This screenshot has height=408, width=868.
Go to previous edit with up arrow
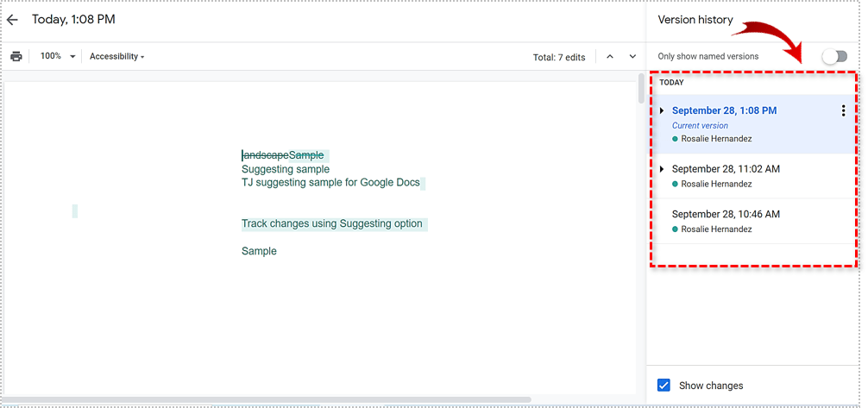pyautogui.click(x=609, y=57)
